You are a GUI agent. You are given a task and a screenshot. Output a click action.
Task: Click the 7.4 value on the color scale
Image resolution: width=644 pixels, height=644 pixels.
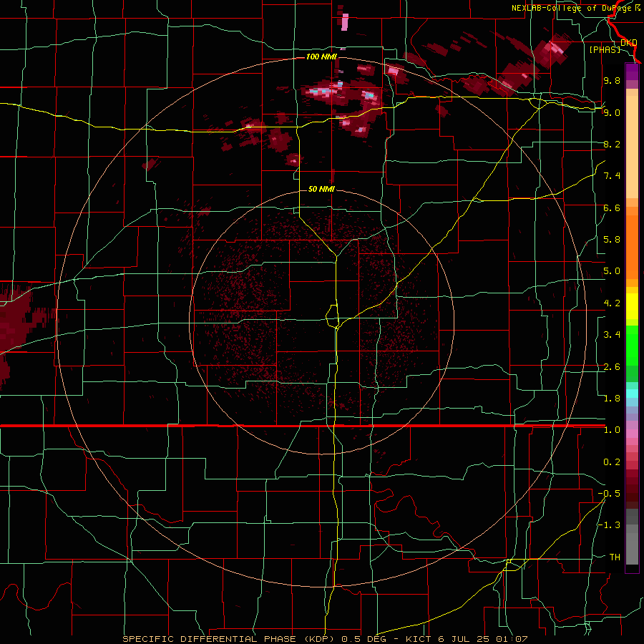click(x=612, y=176)
